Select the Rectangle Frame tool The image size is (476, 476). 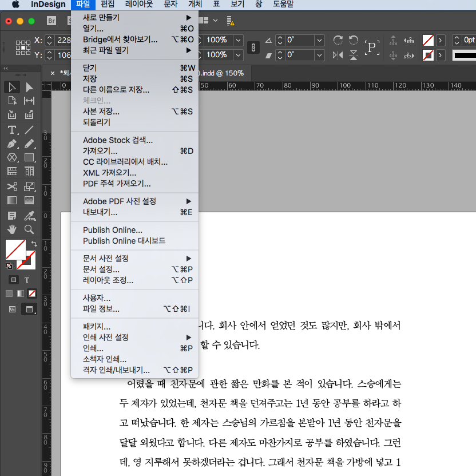click(x=12, y=158)
